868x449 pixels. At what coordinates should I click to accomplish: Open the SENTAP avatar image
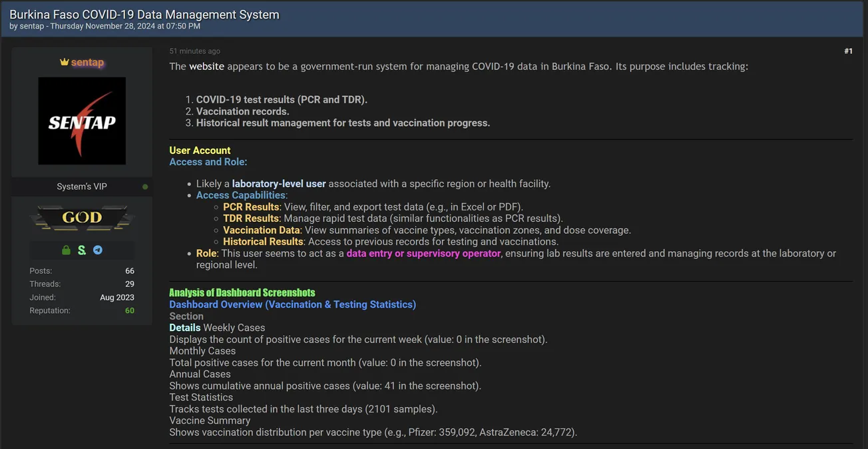(82, 121)
